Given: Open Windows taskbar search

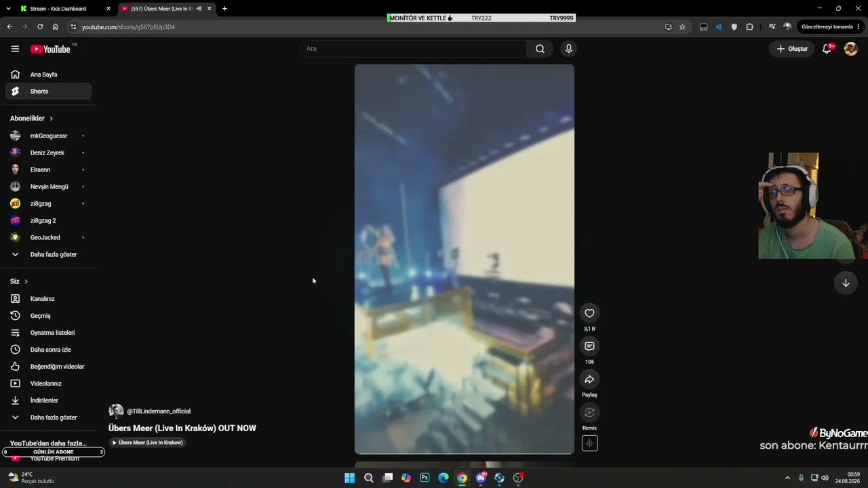Looking at the screenshot, I should coord(369,478).
